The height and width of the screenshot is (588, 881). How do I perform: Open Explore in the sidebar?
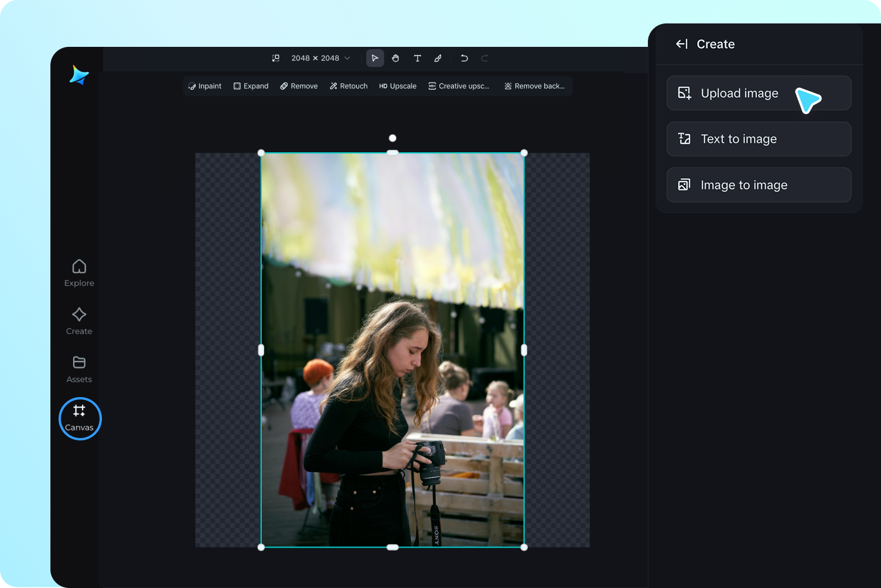[79, 273]
